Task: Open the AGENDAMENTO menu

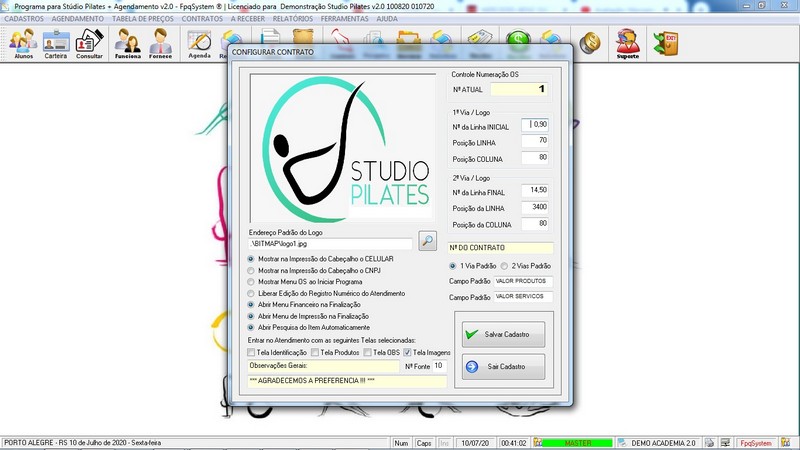Action: (78, 19)
